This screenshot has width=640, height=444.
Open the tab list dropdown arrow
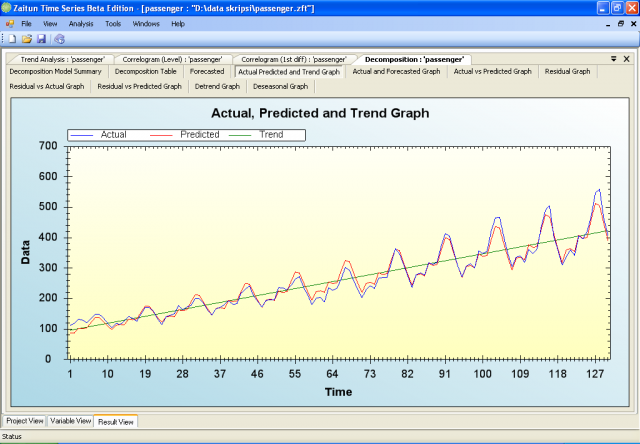click(x=613, y=59)
